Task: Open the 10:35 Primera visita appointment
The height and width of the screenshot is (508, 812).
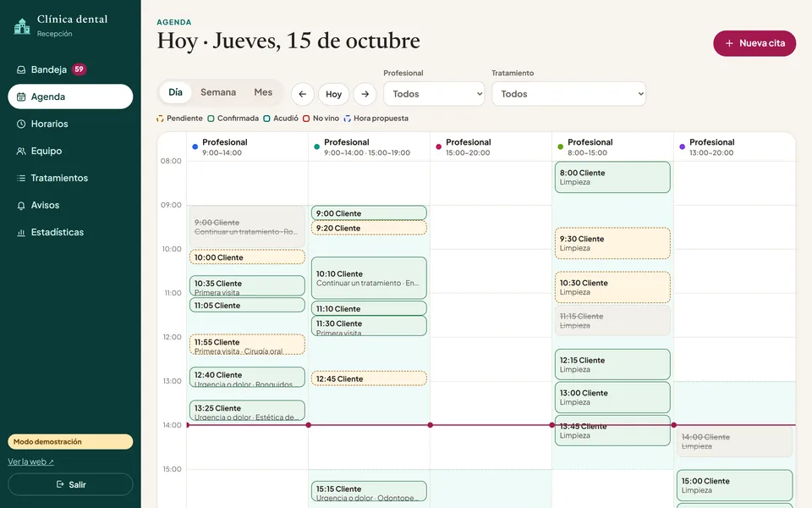Action: pos(247,285)
